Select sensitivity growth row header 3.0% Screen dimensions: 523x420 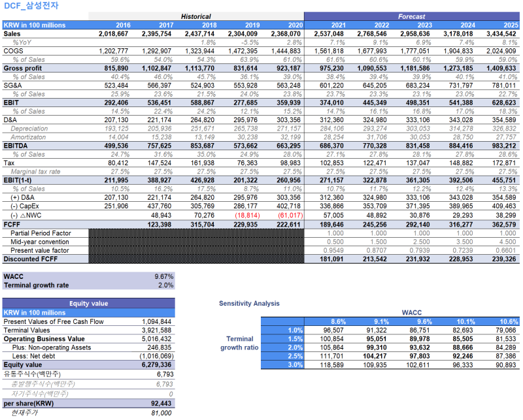(295, 365)
